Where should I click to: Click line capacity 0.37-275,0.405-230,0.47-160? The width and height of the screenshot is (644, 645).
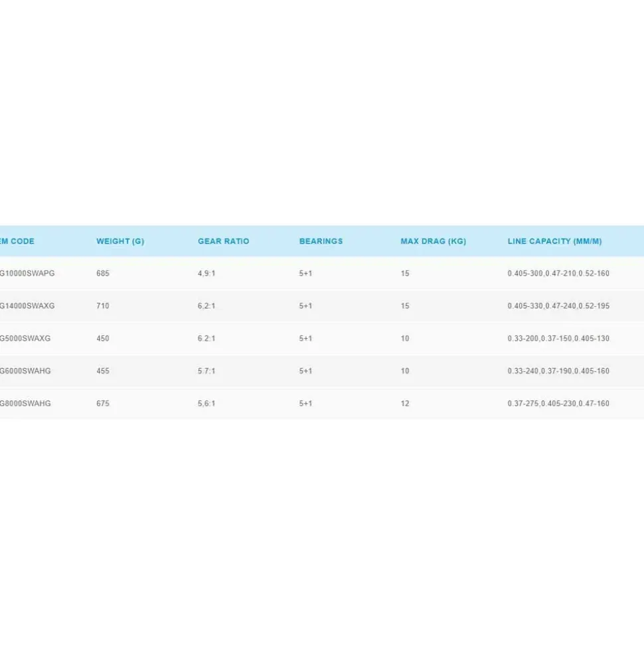point(558,403)
